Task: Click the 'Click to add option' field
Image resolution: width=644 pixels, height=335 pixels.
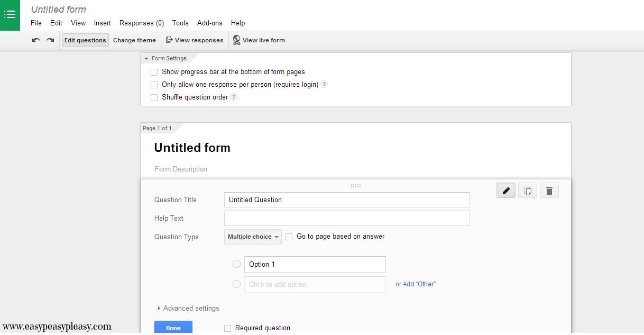Action: 315,284
